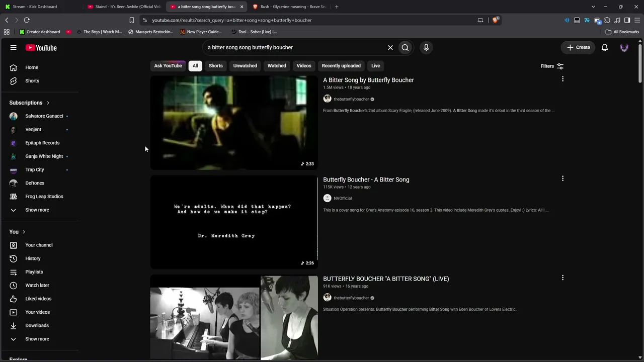This screenshot has width=644, height=362.
Task: Close the active YouTube search tab
Action: tap(242, 7)
